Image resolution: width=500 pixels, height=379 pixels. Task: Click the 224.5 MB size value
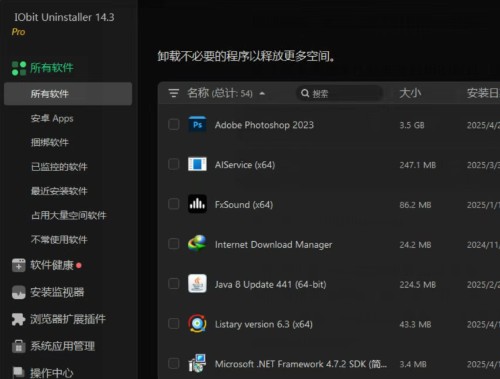[418, 285]
